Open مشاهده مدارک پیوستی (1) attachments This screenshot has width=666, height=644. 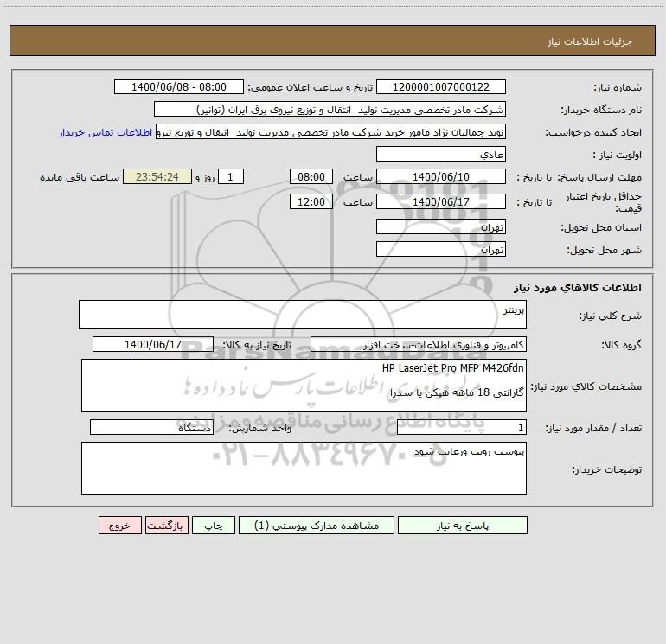tap(317, 526)
